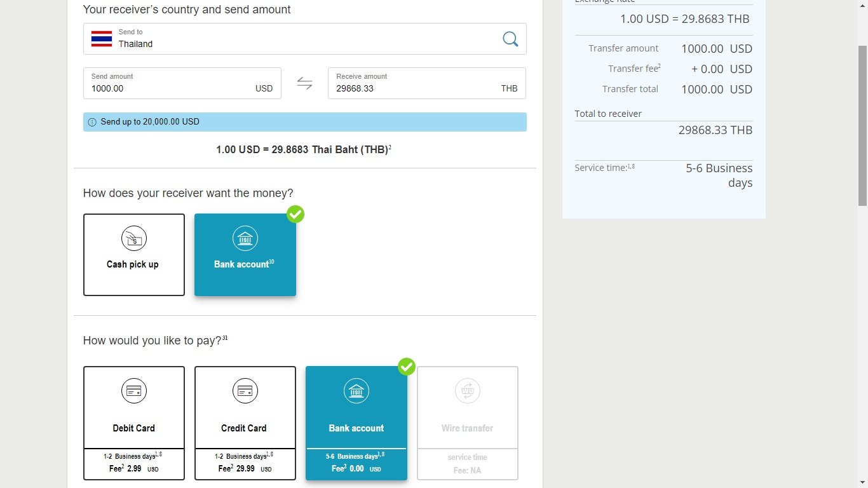
Task: Click the info icon in Send up to banner
Action: 92,122
